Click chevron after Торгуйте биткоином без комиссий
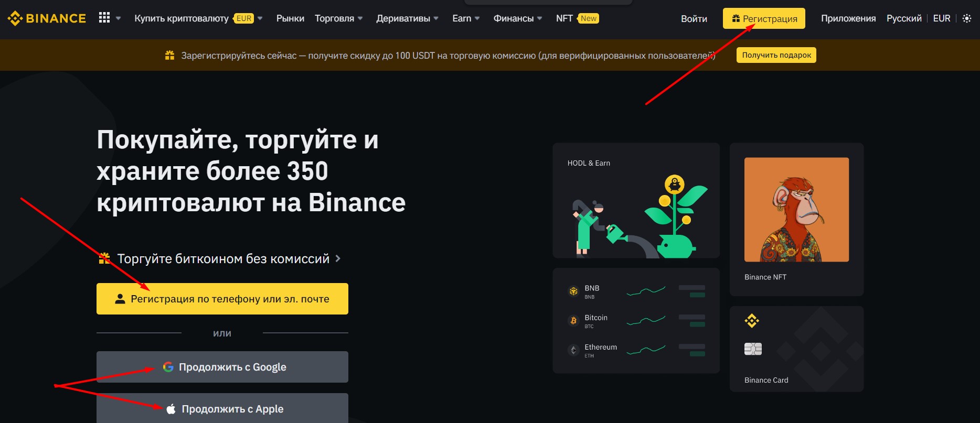 coord(338,258)
